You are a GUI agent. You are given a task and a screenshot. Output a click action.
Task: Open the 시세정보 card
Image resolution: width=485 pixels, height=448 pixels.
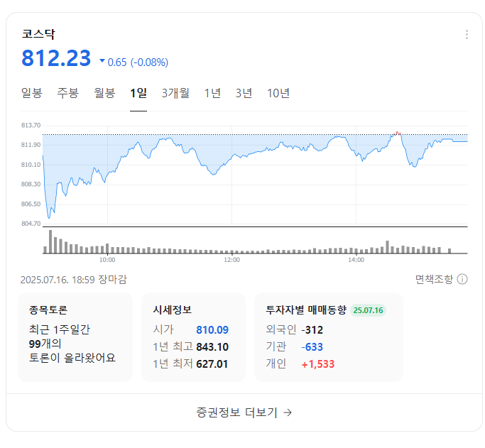point(193,337)
